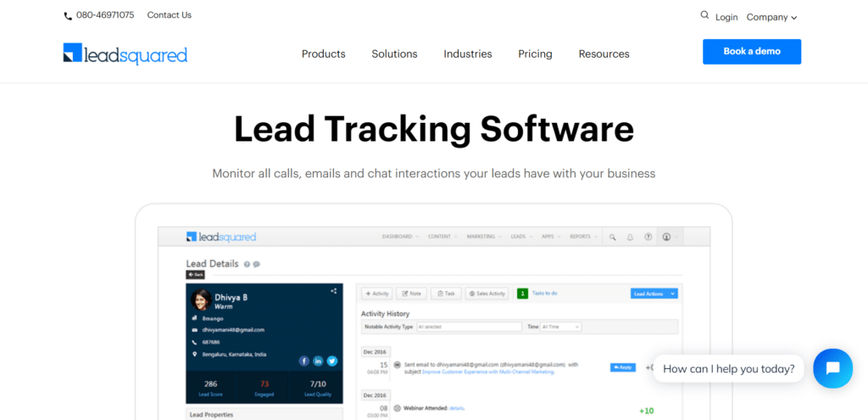
Task: Open the Lead Actions dropdown arrow
Action: pos(672,294)
